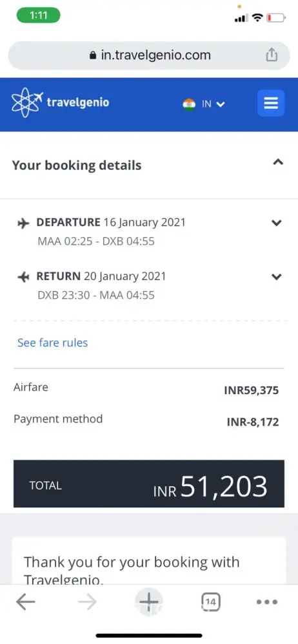Tap the green 1:11 time pill
This screenshot has width=298, height=644.
click(38, 15)
